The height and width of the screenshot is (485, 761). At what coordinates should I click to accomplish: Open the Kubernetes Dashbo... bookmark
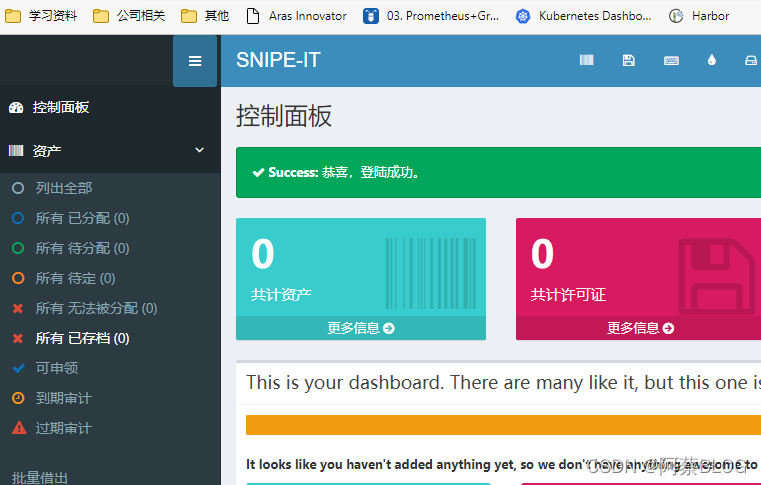[583, 16]
